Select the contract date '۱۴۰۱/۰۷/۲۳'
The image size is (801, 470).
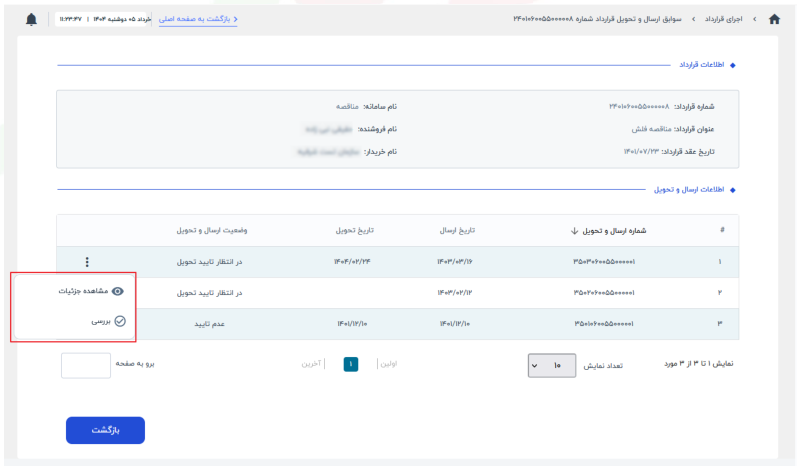click(641, 152)
